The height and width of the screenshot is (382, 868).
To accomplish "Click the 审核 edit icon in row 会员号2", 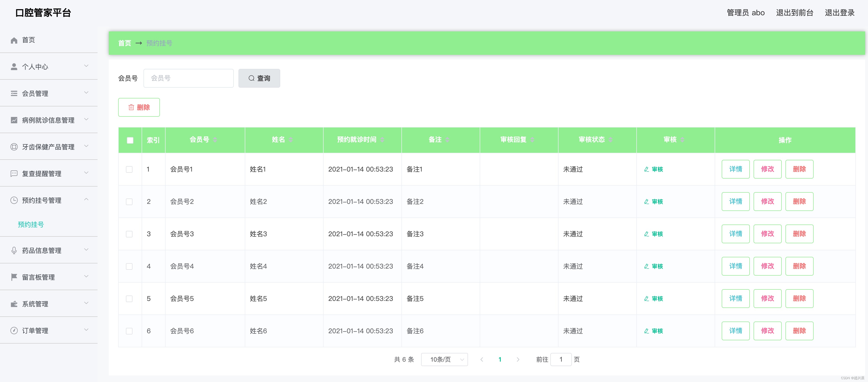I will 646,202.
